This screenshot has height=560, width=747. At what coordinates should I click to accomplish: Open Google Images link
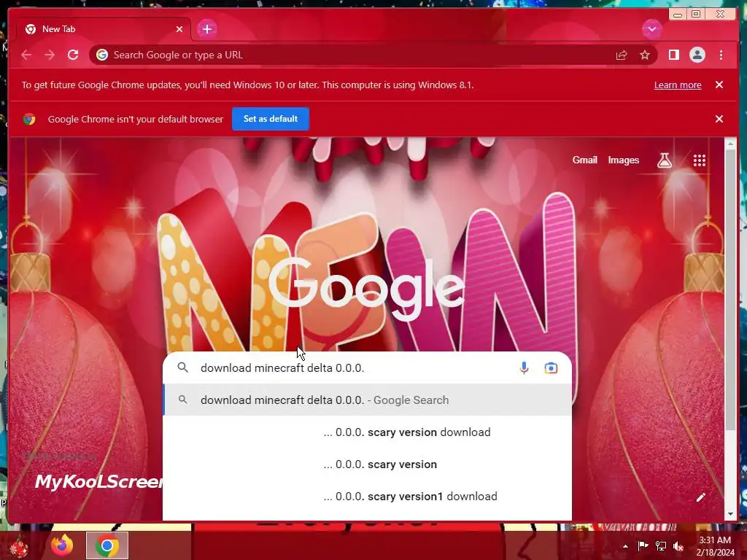pos(623,160)
